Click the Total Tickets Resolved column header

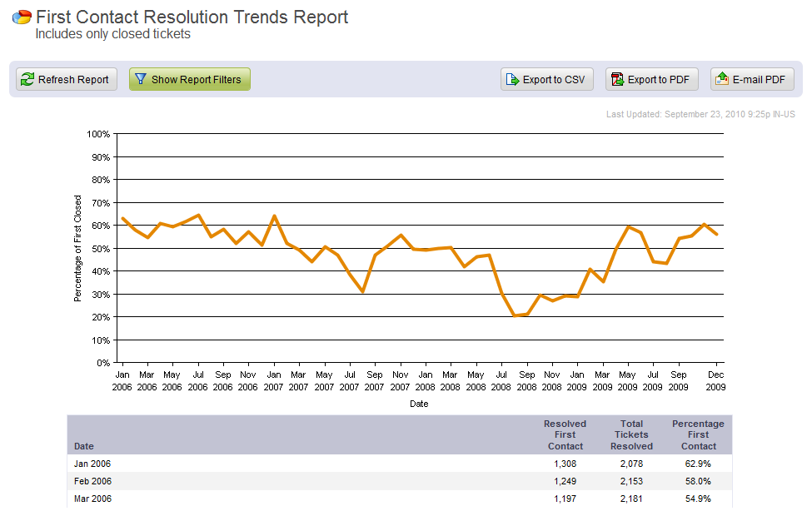pos(631,434)
